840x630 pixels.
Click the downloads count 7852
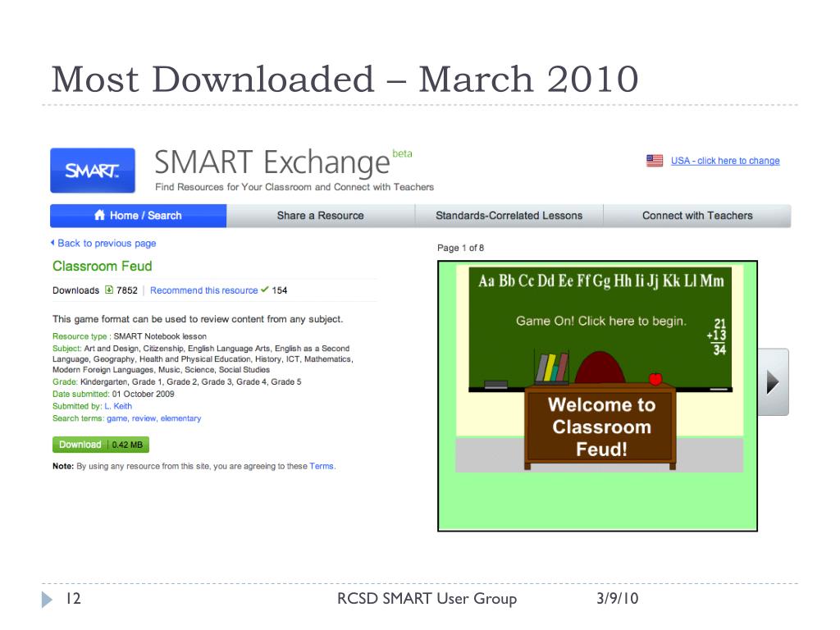click(127, 290)
